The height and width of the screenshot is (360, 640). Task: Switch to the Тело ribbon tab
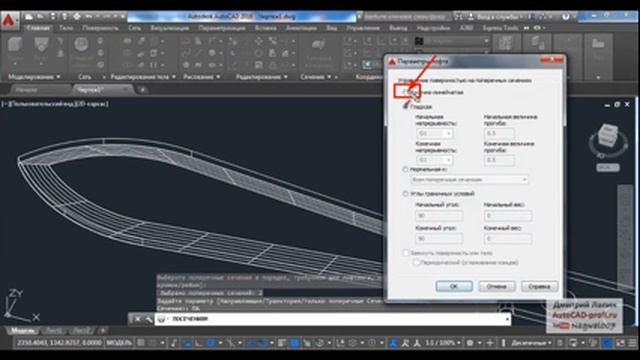tap(66, 28)
